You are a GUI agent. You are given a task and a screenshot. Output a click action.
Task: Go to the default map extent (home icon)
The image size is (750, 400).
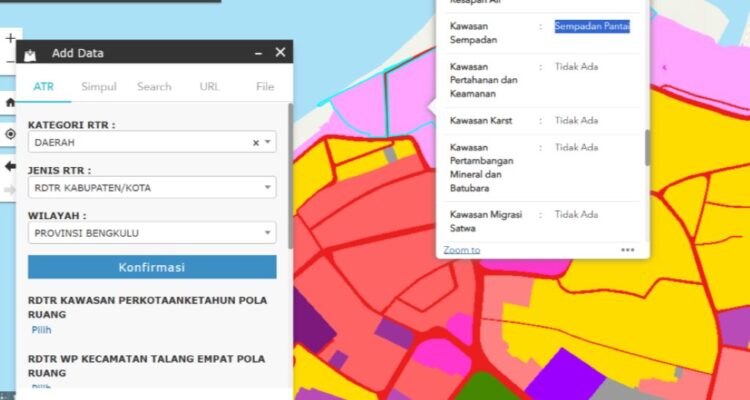[x=10, y=102]
